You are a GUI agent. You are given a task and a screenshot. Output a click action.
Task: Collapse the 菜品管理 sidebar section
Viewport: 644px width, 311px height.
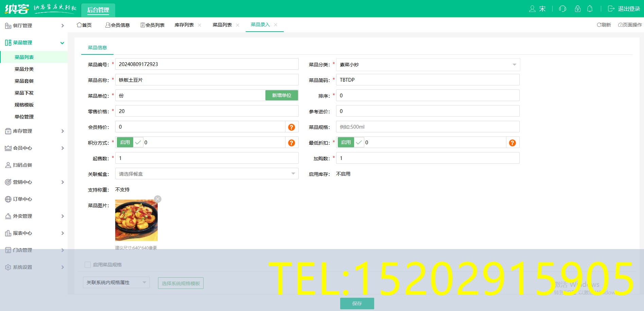(x=62, y=43)
